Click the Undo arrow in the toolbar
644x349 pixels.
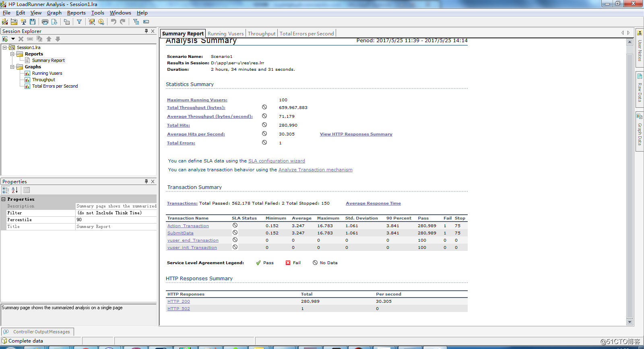pos(114,22)
